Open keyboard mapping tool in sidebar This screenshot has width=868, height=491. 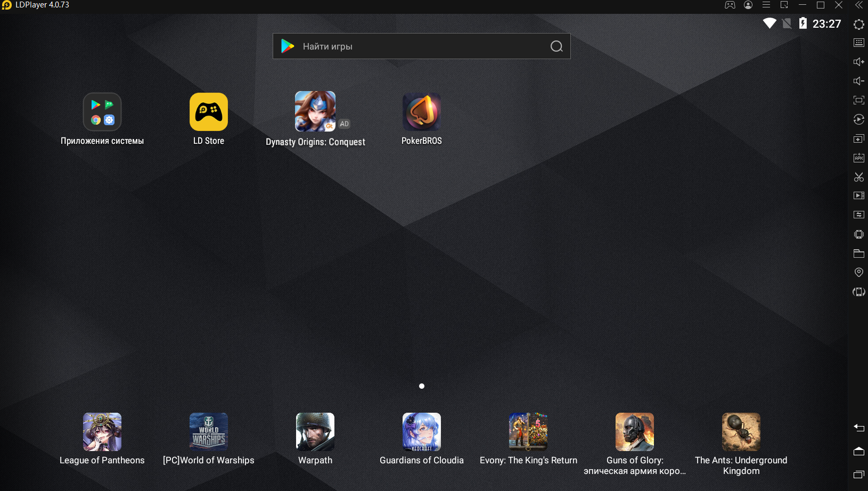pyautogui.click(x=859, y=43)
